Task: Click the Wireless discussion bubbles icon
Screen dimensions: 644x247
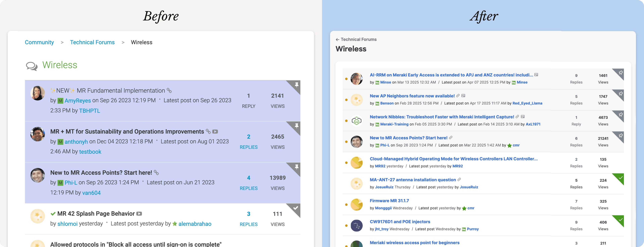Action: click(x=32, y=66)
